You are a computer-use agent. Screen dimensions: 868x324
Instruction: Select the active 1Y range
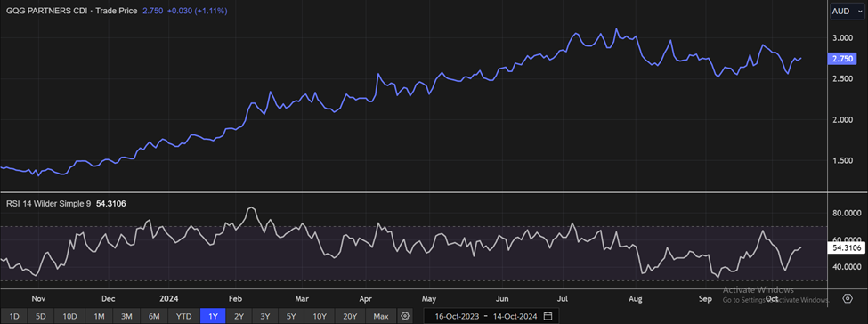point(213,316)
